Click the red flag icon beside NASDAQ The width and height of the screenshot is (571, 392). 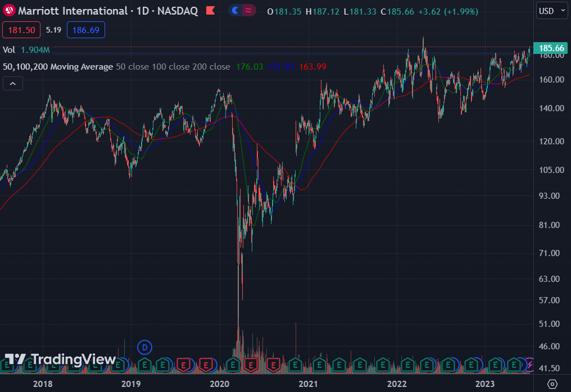[x=211, y=11]
